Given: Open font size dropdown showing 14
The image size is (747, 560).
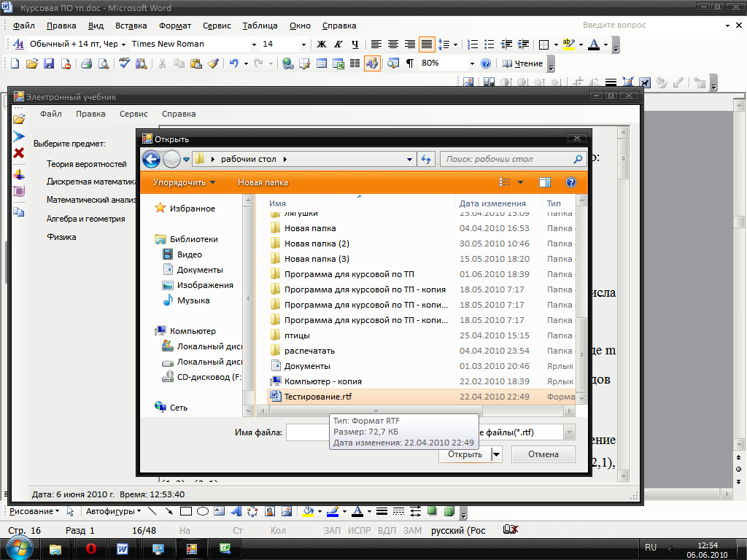Looking at the screenshot, I should (303, 44).
